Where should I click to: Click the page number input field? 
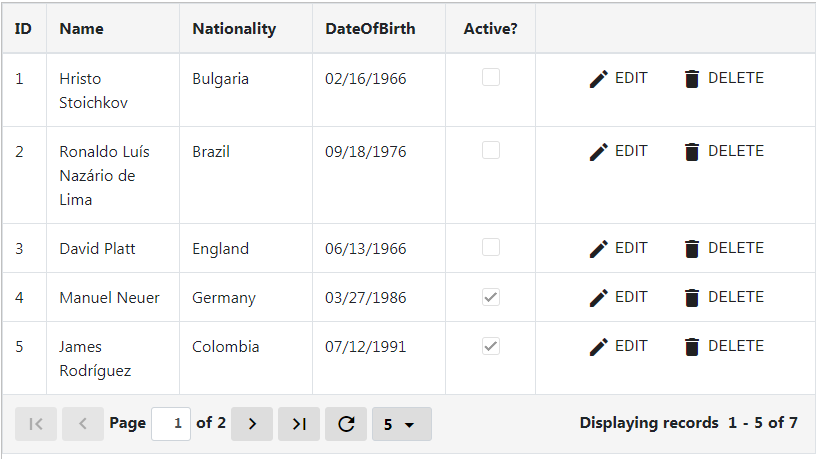pyautogui.click(x=171, y=424)
